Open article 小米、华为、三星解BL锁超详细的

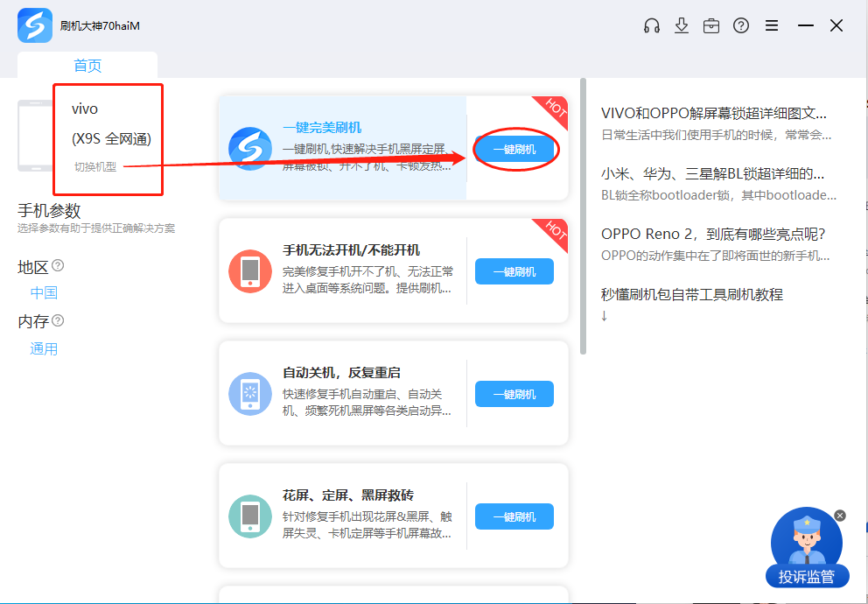712,174
